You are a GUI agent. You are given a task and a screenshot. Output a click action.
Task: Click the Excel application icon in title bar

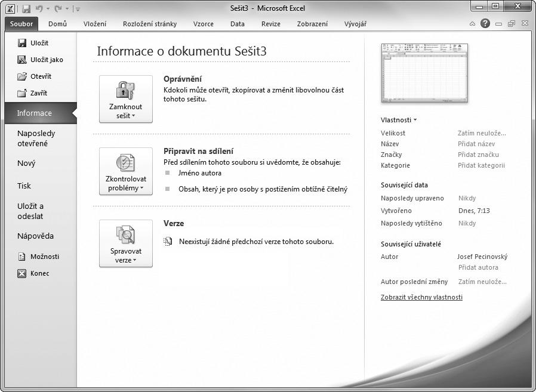pos(11,8)
